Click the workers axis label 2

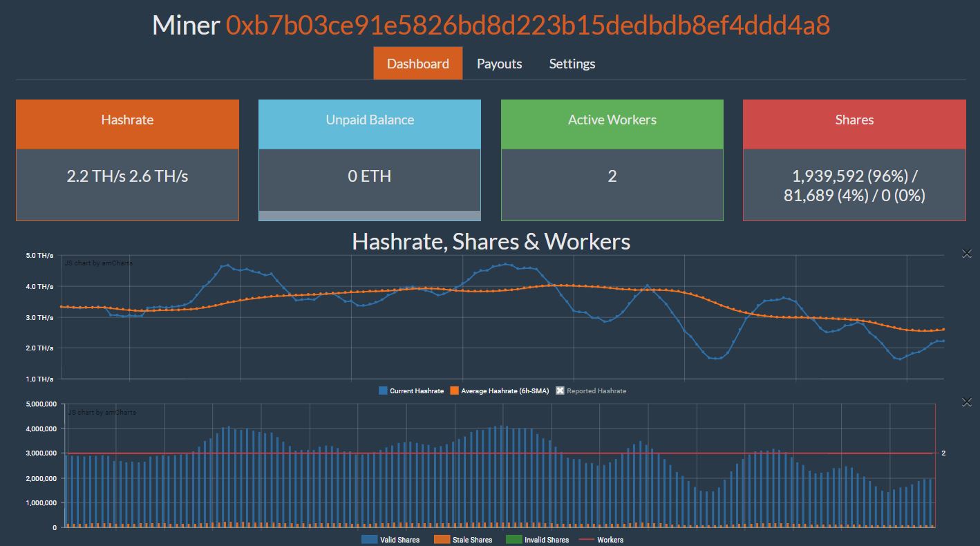tap(943, 453)
